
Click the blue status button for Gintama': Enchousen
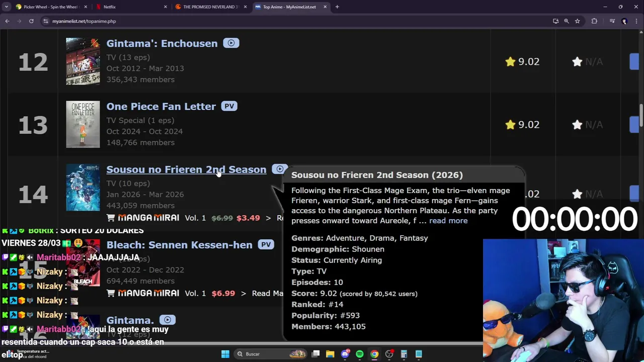[x=634, y=61]
